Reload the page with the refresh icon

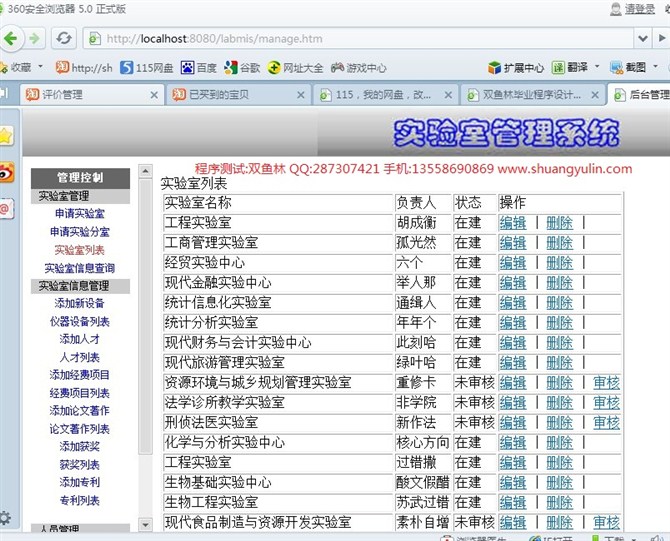coord(64,38)
